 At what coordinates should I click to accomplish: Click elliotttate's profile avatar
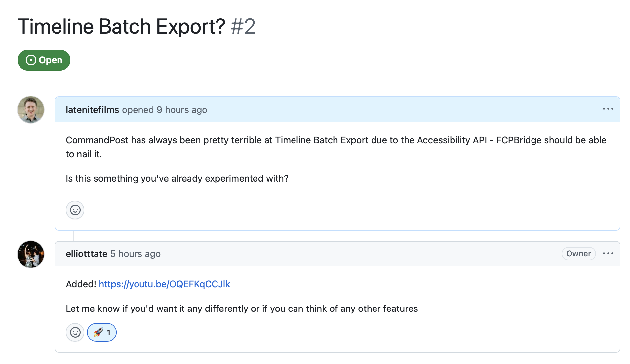(31, 254)
